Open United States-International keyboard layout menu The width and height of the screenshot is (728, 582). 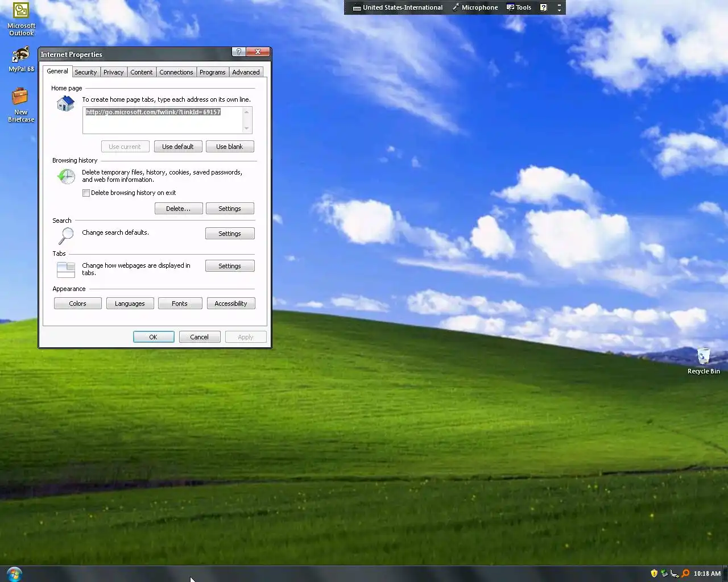[398, 7]
